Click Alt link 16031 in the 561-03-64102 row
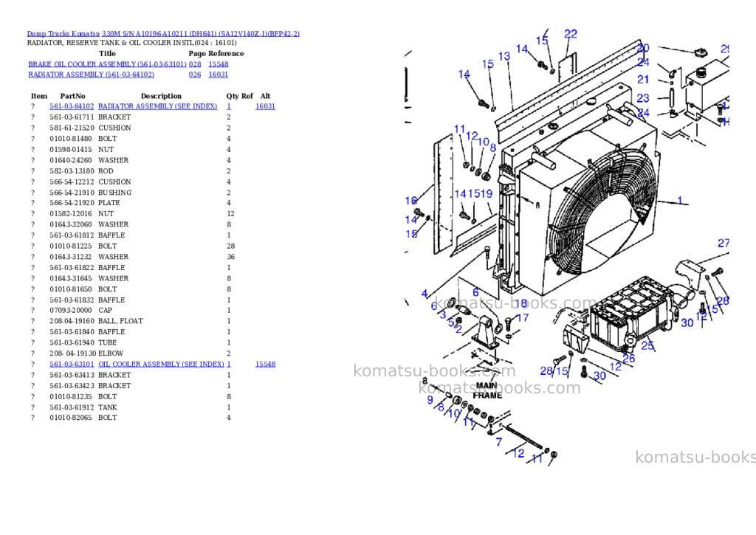This screenshot has height=535, width=756. pos(265,106)
